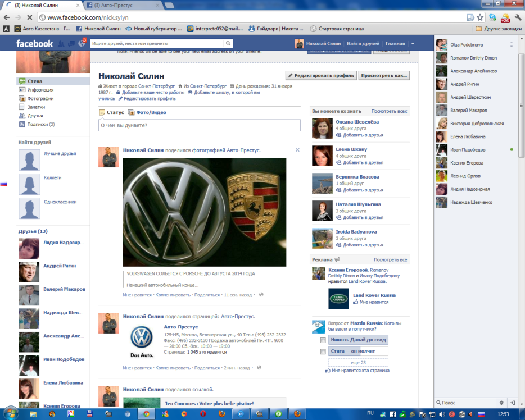Click the Land Rover logo thumbnail

[x=339, y=298]
